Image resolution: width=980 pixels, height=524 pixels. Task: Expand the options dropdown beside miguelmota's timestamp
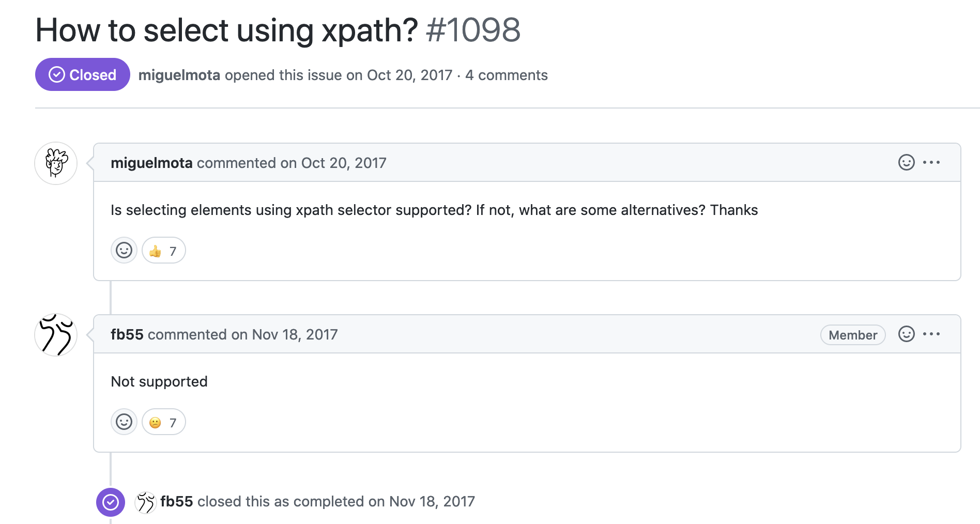pos(931,162)
